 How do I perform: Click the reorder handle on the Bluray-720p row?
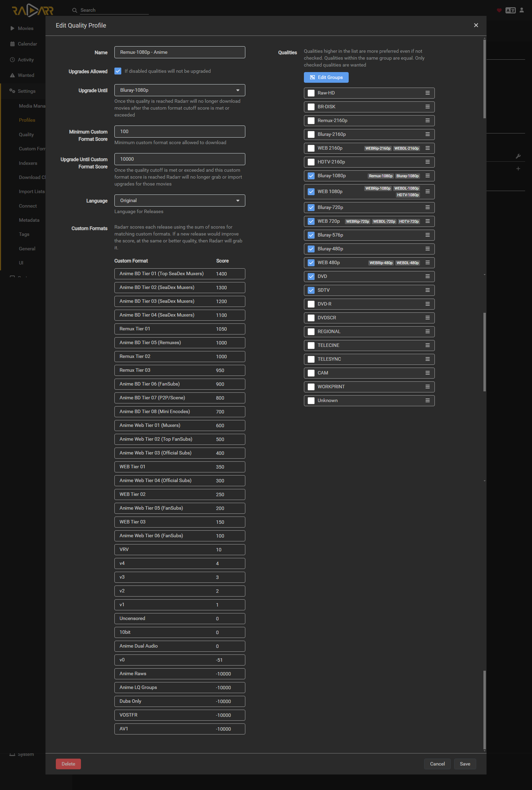tap(427, 208)
